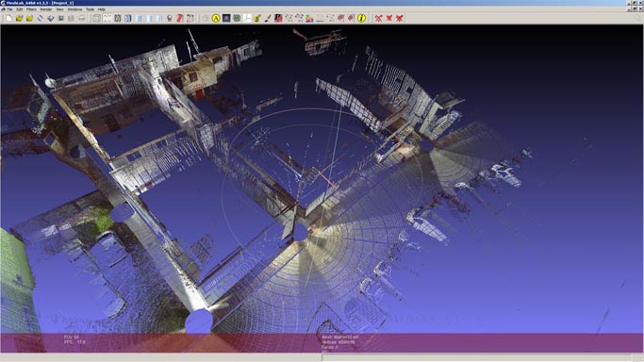
Task: Activate the measuring ruler tool
Action: 320,18
